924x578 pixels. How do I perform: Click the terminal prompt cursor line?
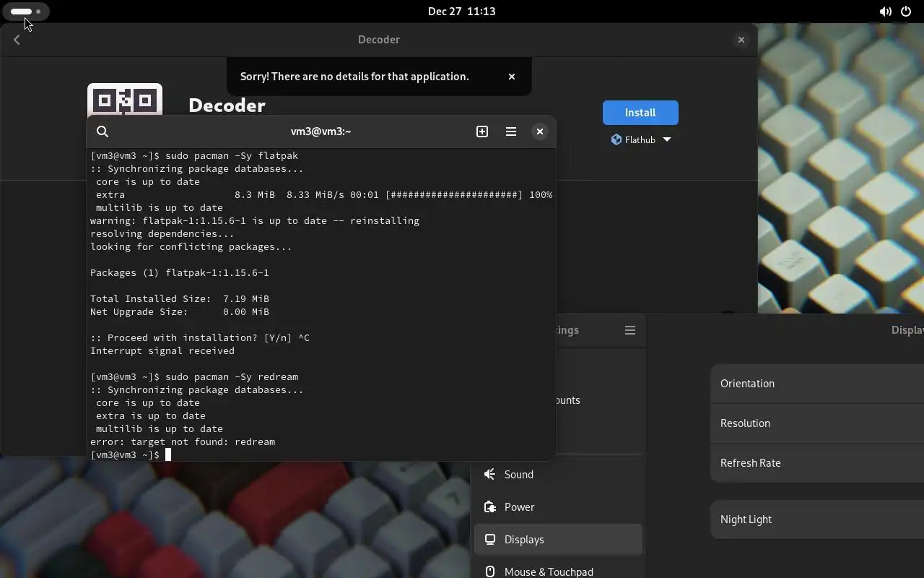click(x=131, y=455)
